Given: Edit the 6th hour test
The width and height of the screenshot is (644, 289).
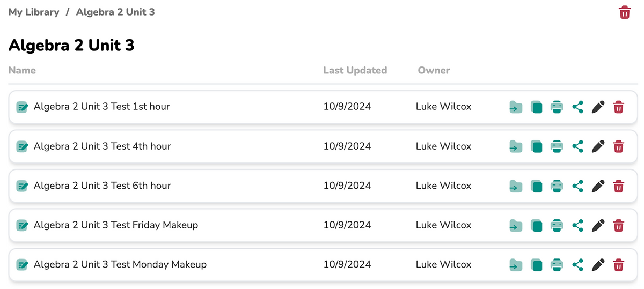Looking at the screenshot, I should 598,186.
